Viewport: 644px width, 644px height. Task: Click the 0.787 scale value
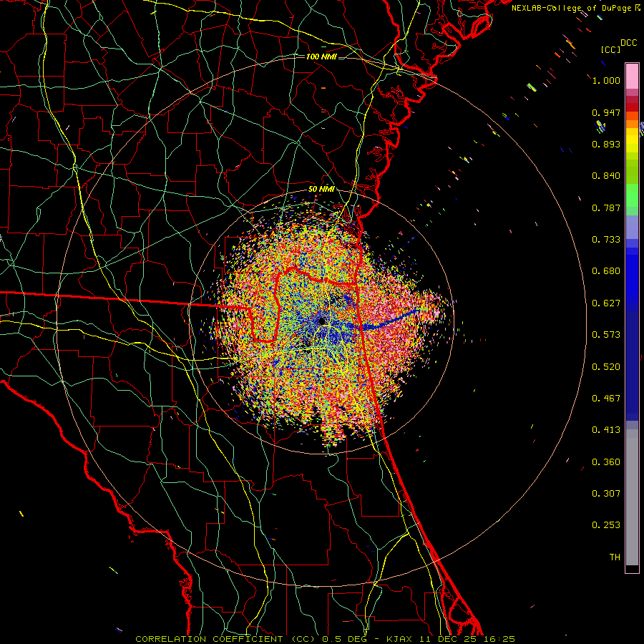tap(606, 208)
